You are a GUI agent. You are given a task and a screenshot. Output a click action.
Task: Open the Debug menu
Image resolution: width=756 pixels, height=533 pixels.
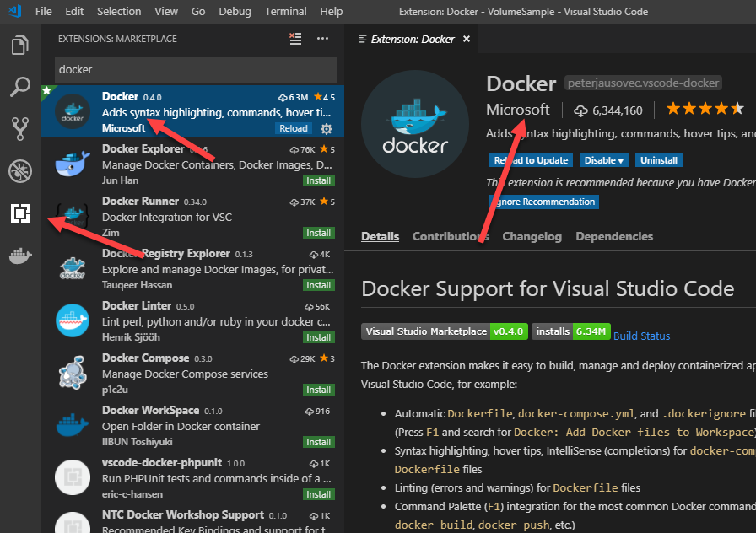235,12
